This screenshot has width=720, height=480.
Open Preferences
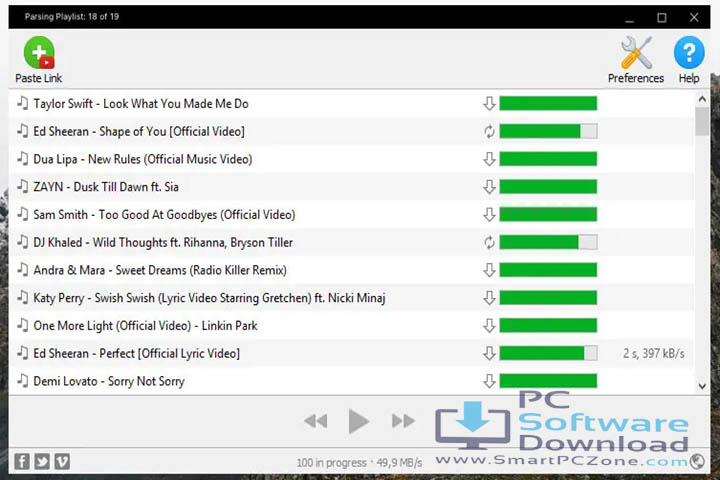[x=636, y=60]
